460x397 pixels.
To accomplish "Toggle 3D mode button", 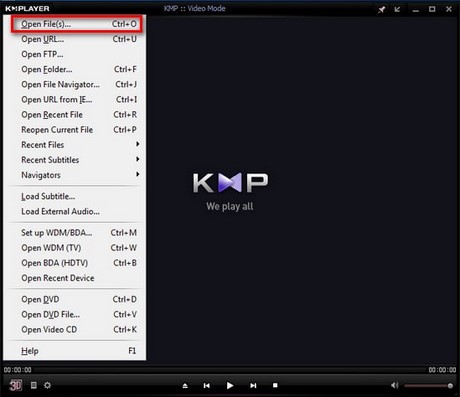I will coord(15,385).
